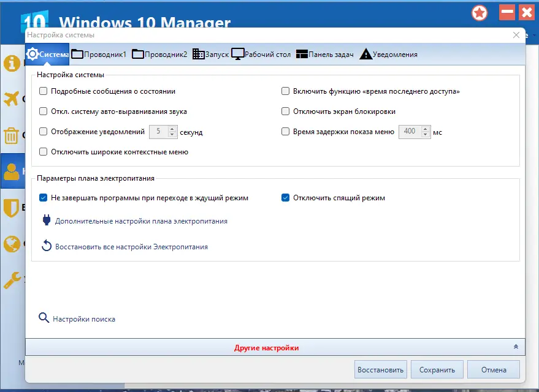Check Отключить экран блокировки
The width and height of the screenshot is (539, 392).
click(x=285, y=111)
